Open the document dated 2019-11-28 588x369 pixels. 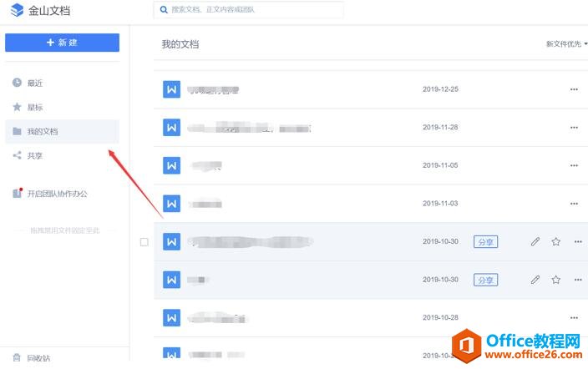point(371,128)
